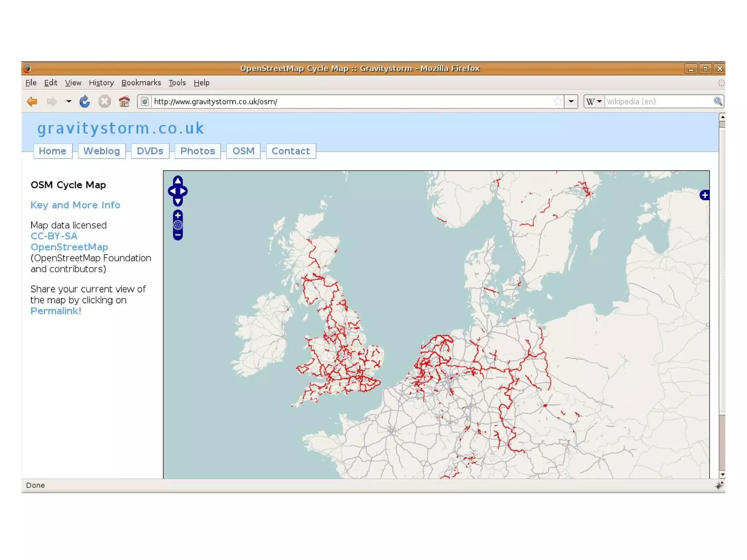Pan the map up with arrow

tap(178, 180)
